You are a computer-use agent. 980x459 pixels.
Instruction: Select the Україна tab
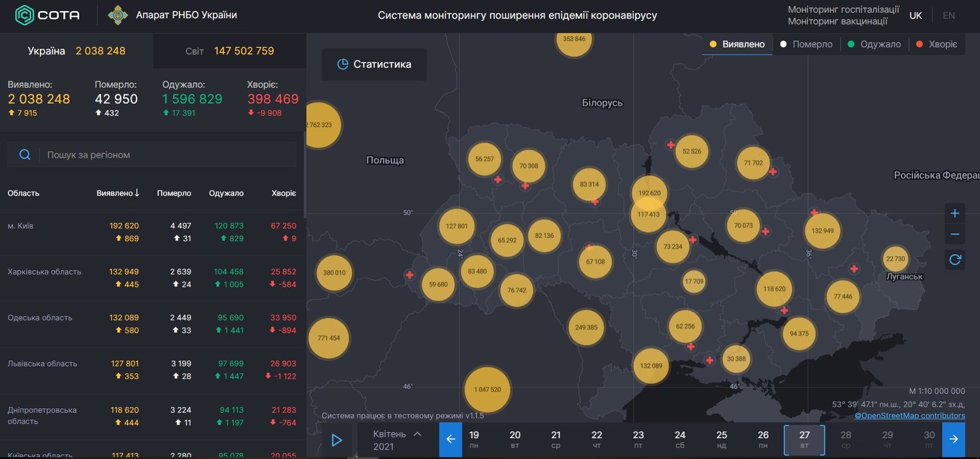pos(77,51)
